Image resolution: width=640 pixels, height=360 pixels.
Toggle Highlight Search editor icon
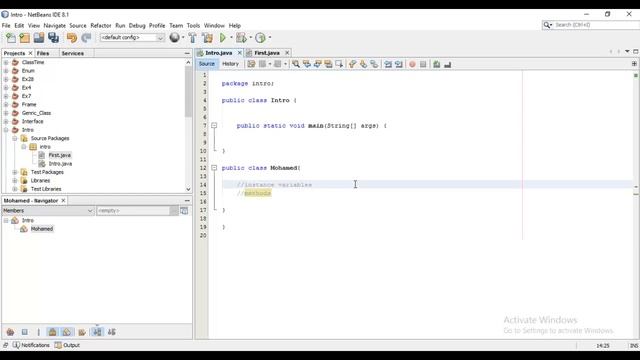click(328, 64)
